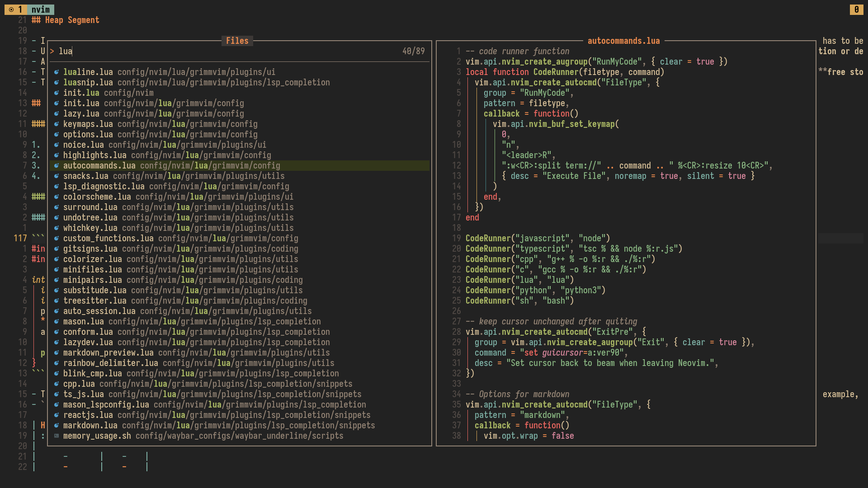Click the Lua icon next to gitsigns.lua
This screenshot has height=488, width=868.
(x=57, y=249)
